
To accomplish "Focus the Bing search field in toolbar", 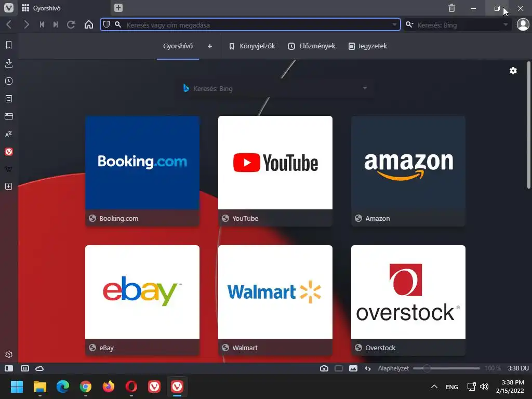I will coord(458,25).
